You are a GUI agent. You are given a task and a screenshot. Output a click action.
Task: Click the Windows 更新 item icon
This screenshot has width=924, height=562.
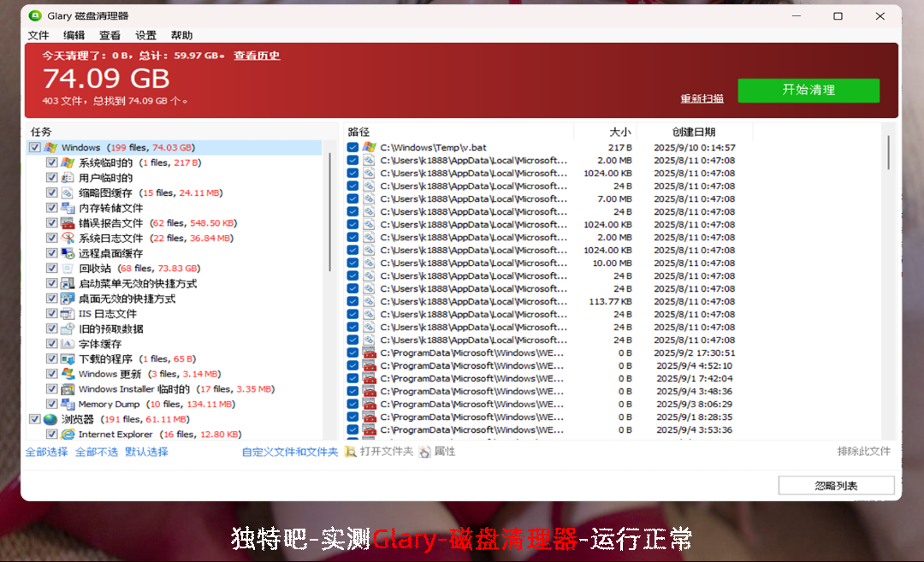coord(68,374)
